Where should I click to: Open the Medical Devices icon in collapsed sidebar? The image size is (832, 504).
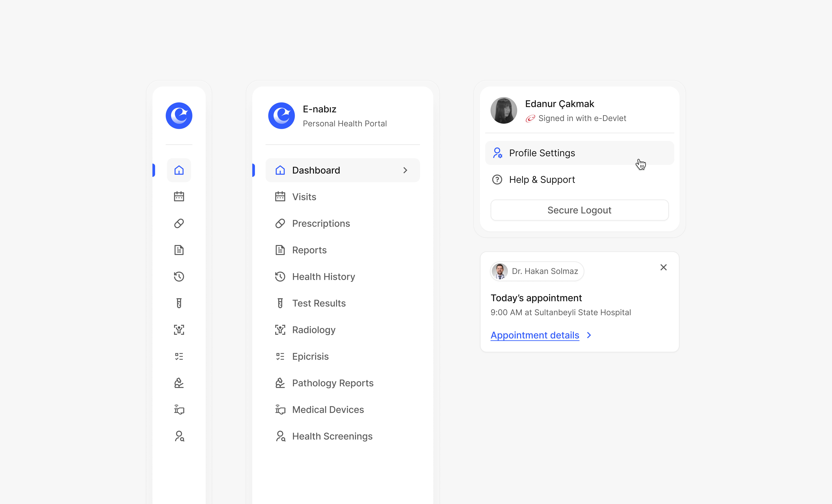(179, 410)
